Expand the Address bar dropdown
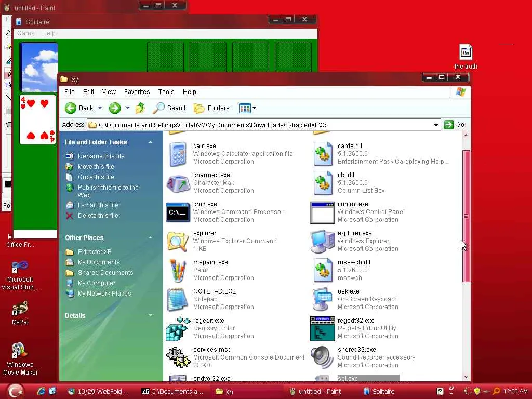532x399 pixels. 436,125
